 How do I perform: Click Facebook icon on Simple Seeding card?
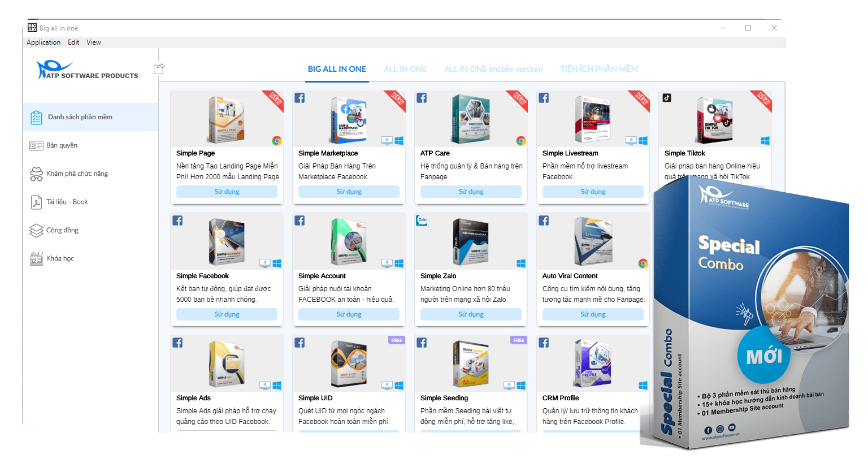(x=422, y=343)
